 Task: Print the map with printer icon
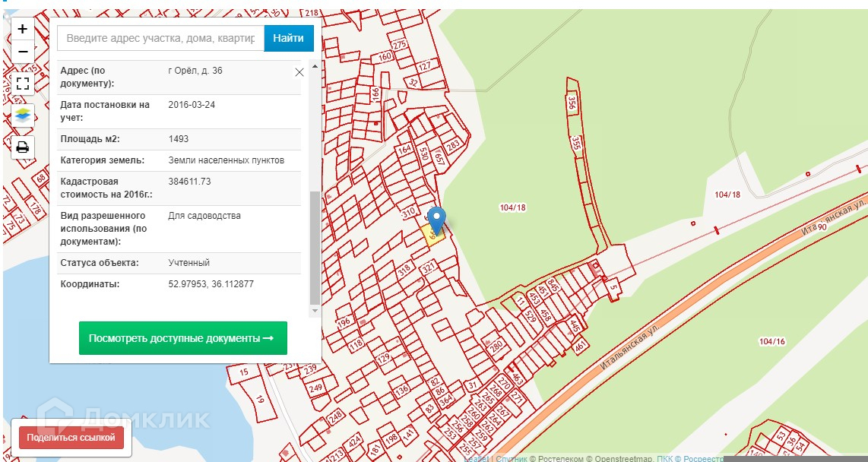(x=23, y=147)
